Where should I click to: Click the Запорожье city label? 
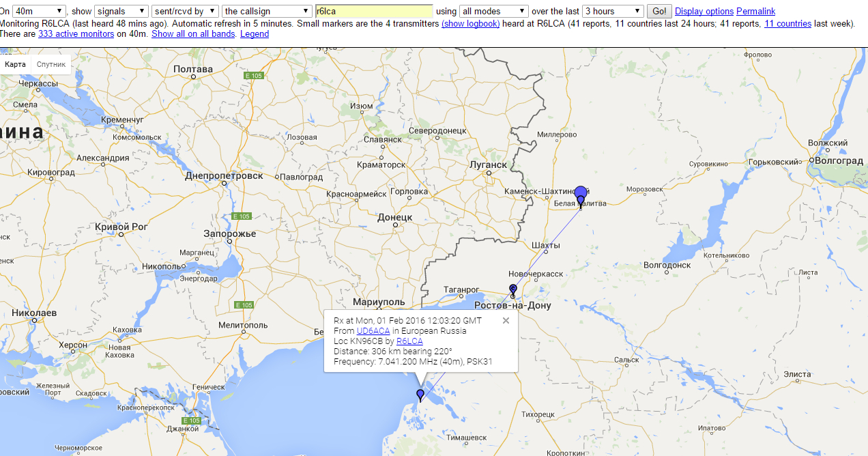pyautogui.click(x=230, y=234)
